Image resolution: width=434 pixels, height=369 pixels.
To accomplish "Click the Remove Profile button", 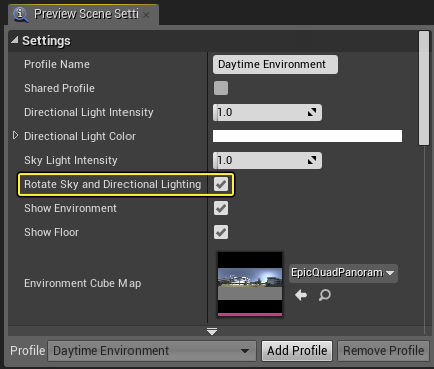I will tap(383, 351).
